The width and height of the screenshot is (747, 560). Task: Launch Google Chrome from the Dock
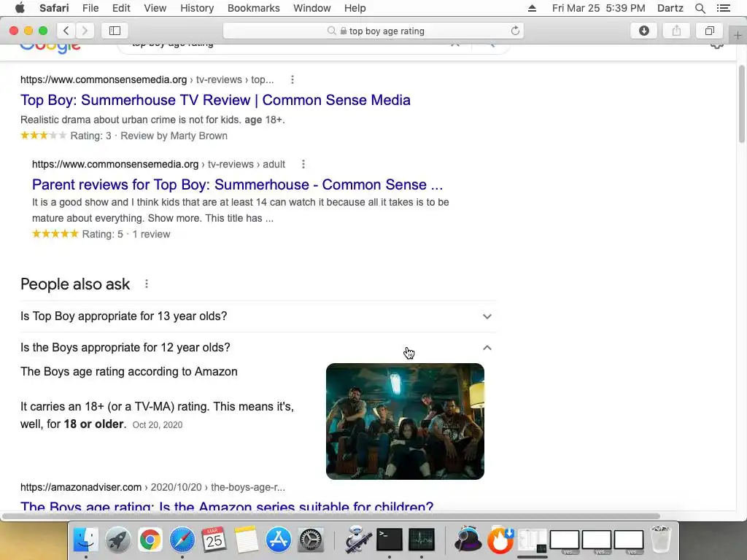150,540
